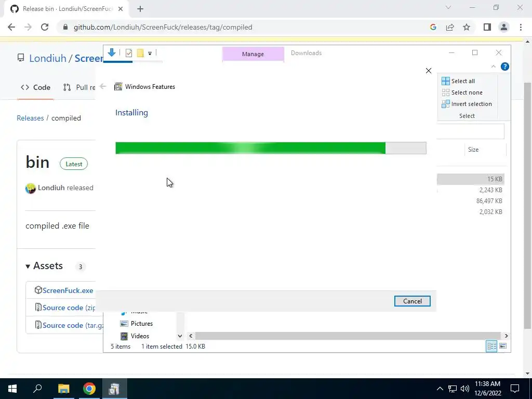Screen dimensions: 532x399
Task: Open the taskbar clock and date
Action: [487, 389]
